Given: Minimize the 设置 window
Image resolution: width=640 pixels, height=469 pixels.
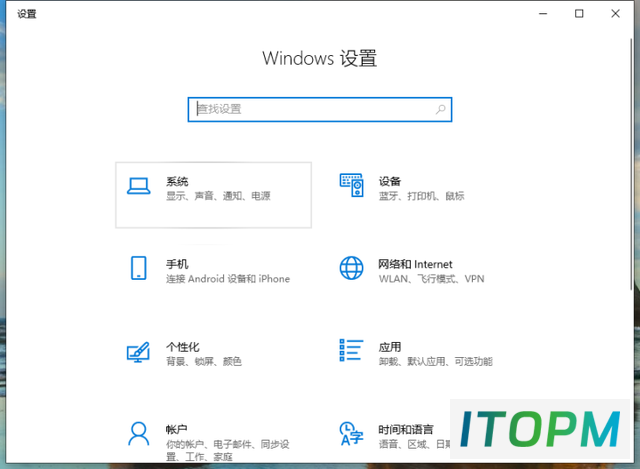Looking at the screenshot, I should (x=543, y=13).
